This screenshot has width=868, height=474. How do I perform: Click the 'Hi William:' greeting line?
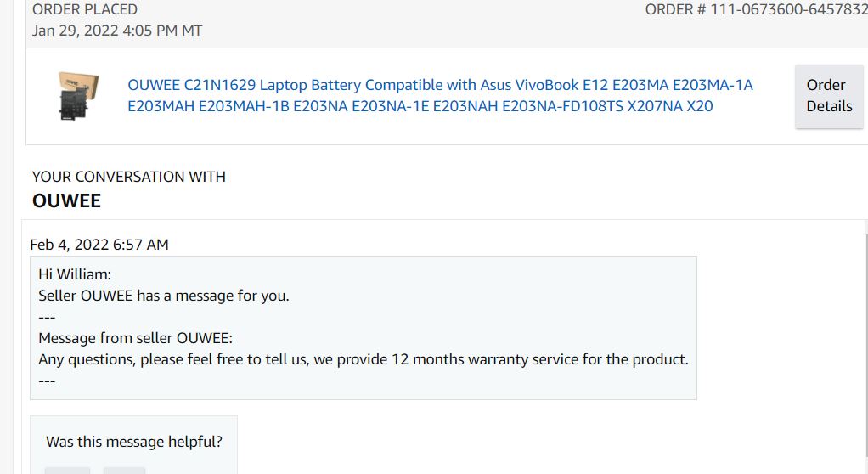75,274
